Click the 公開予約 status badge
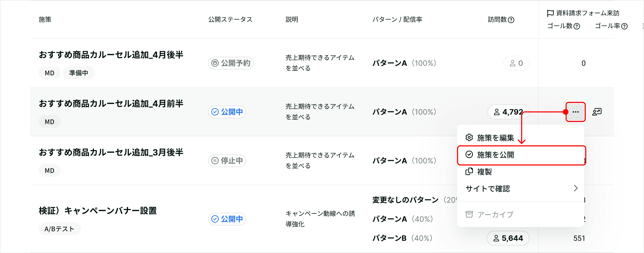Image resolution: width=644 pixels, height=253 pixels. coord(231,63)
